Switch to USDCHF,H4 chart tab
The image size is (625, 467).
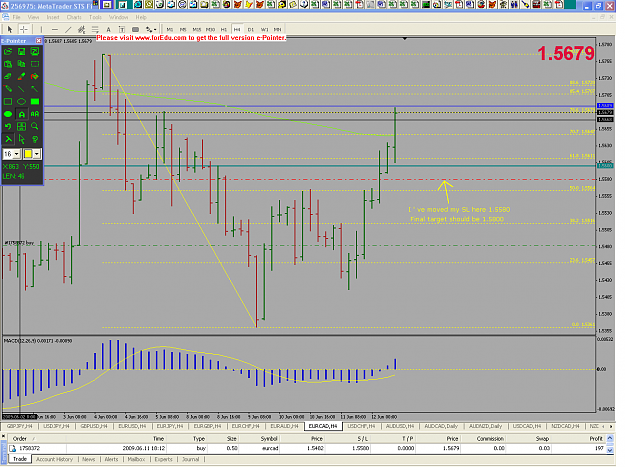(x=361, y=426)
